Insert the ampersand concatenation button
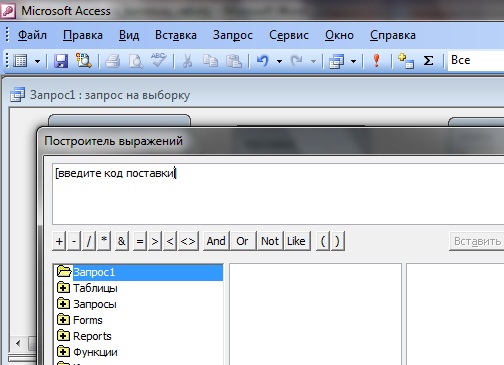Screen dimensions: 504x365 pyautogui.click(x=121, y=241)
